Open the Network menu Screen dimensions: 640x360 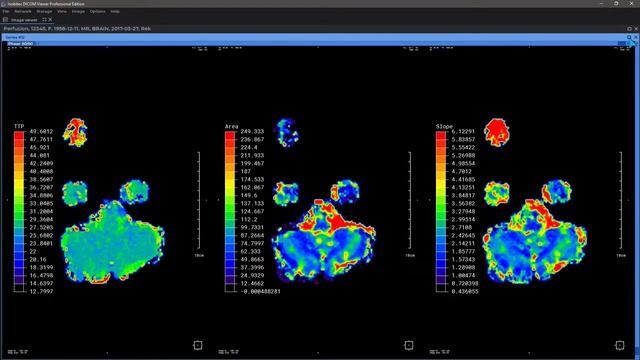[x=23, y=11]
